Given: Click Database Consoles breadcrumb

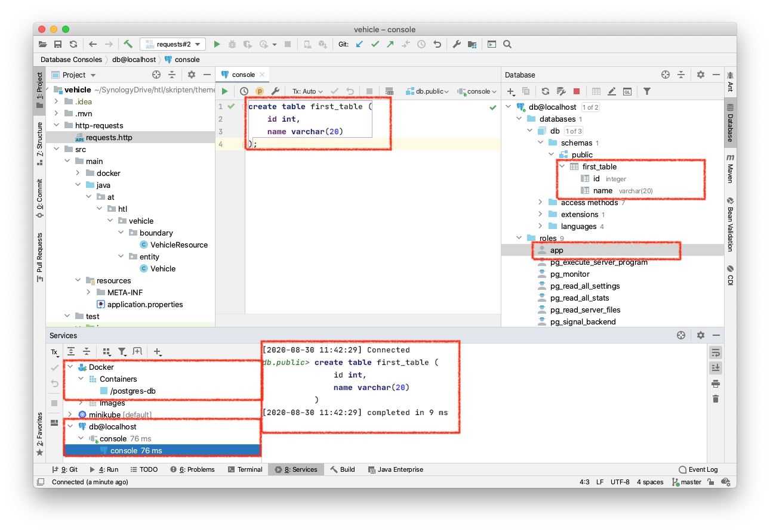Looking at the screenshot, I should (72, 60).
